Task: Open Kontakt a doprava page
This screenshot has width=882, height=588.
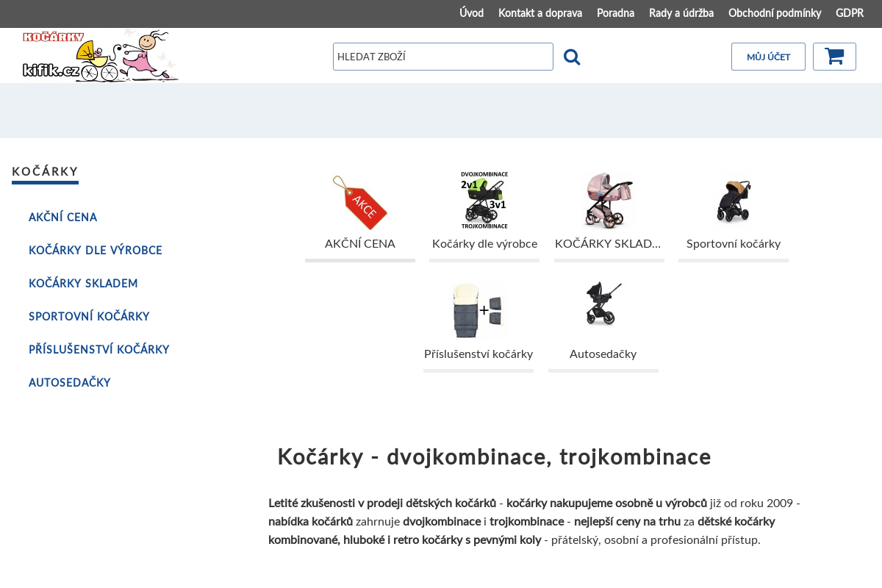Action: [540, 13]
